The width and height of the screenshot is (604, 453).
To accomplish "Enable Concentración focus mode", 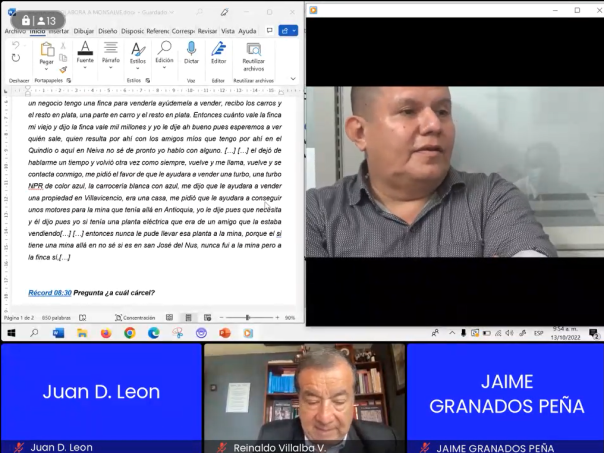I will (138, 317).
